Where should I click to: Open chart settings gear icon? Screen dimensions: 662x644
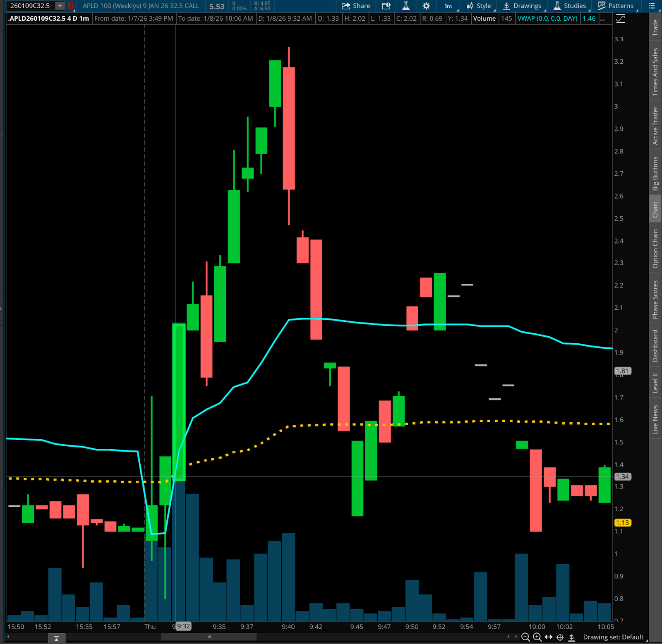coord(426,6)
